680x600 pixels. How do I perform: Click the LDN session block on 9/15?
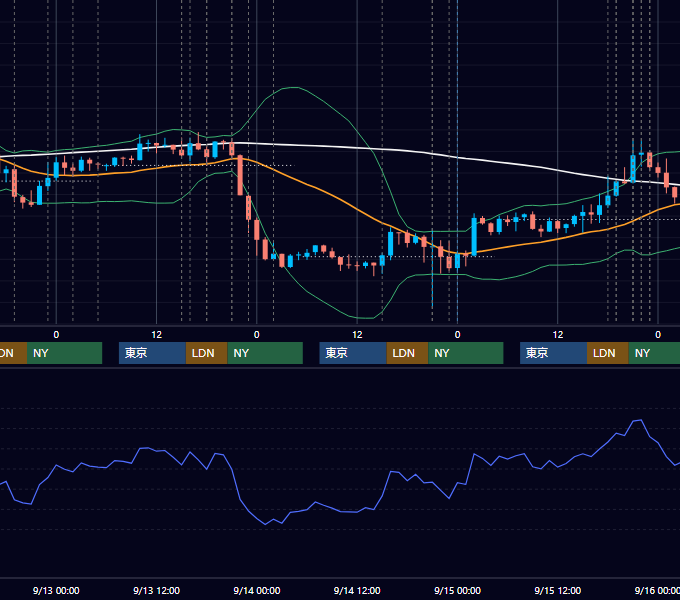pyautogui.click(x=608, y=353)
